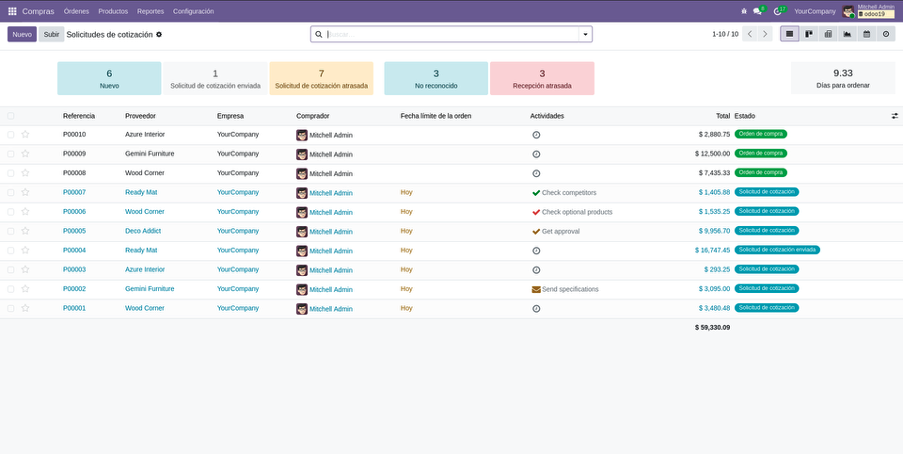Image resolution: width=904 pixels, height=454 pixels.
Task: Open the YourCompany company switcher
Action: click(x=815, y=11)
